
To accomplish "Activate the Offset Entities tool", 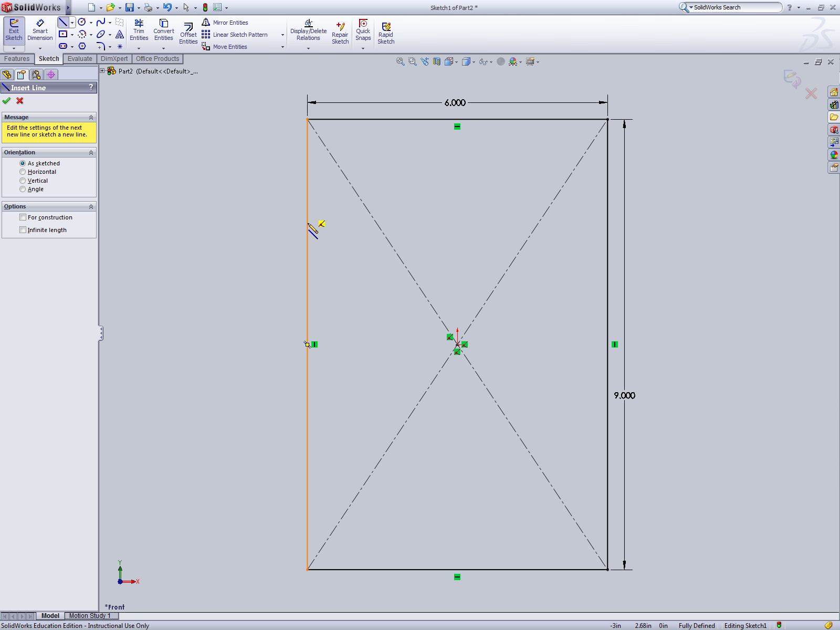I will click(x=187, y=31).
